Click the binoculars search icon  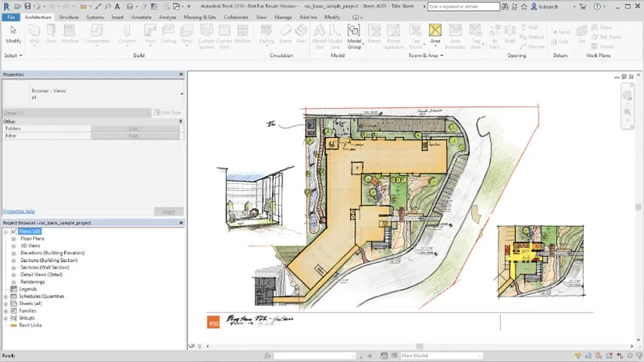point(505,7)
